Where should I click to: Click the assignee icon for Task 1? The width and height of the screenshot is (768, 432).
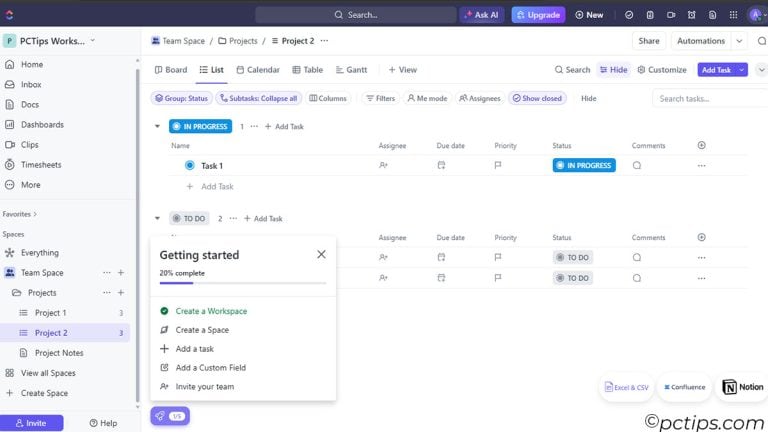click(383, 166)
